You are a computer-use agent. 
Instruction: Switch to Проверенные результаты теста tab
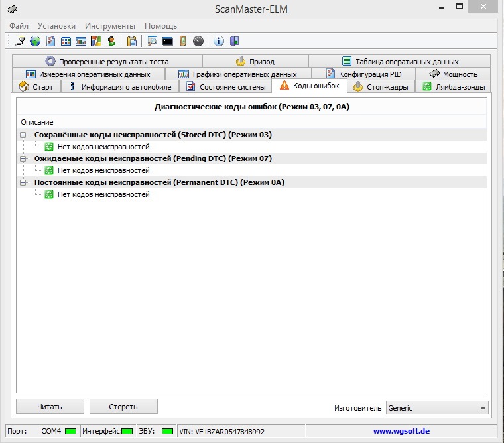pos(107,61)
